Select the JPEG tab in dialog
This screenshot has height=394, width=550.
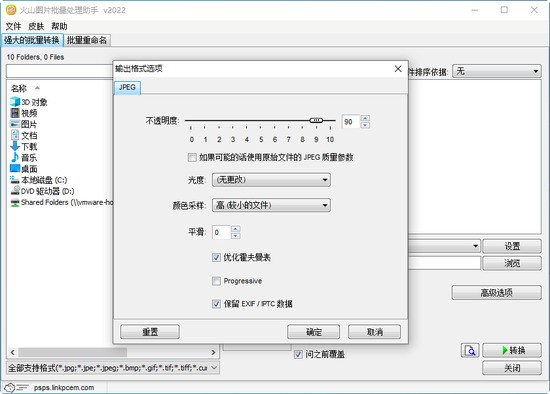127,87
